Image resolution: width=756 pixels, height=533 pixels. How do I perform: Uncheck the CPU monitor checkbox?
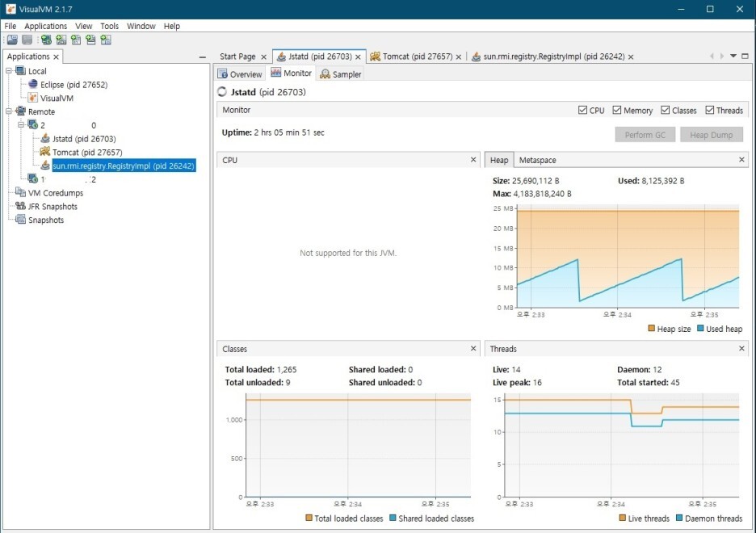(582, 110)
